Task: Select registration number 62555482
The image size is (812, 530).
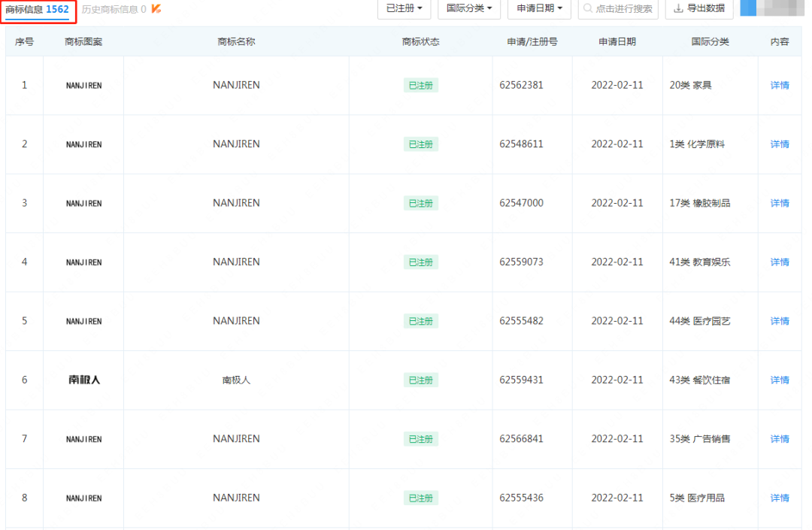Action: (x=522, y=322)
